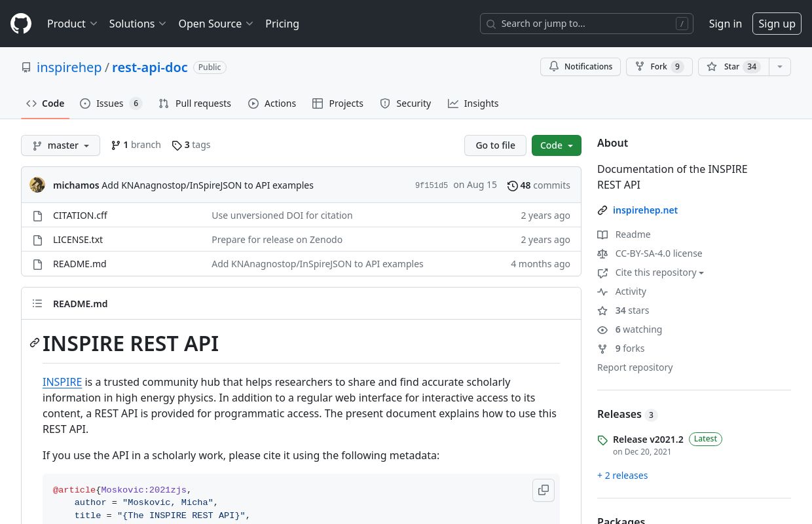Open the GitHub homepage logo
The height and width of the screenshot is (524, 812).
pos(21,24)
